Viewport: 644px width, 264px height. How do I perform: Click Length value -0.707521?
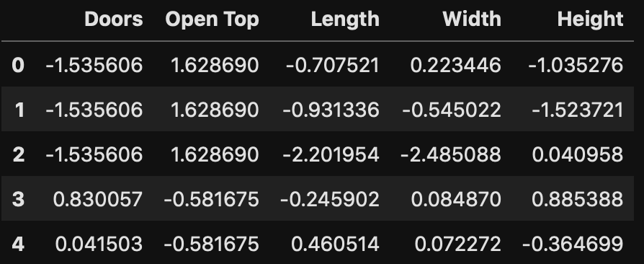332,65
